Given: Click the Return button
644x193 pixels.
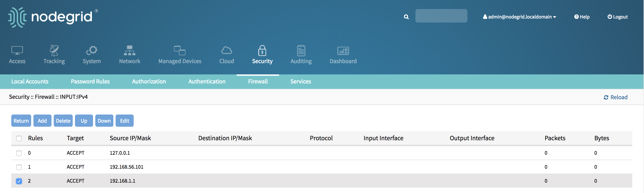Looking at the screenshot, I should (x=21, y=121).
